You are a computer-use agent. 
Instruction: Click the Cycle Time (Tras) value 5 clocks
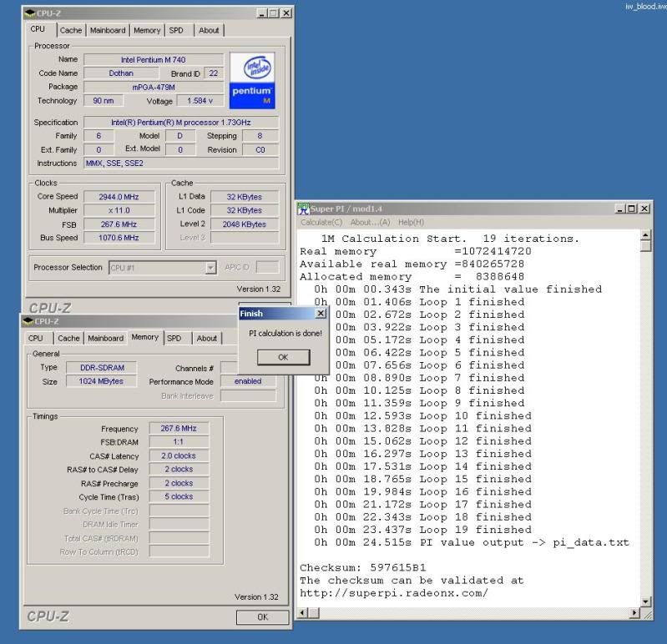coord(179,496)
